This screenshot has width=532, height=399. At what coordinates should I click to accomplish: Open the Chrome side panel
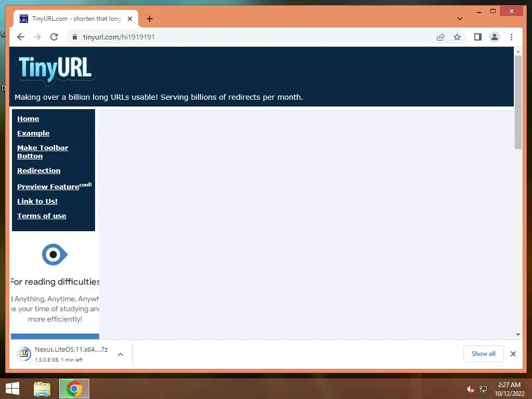[x=478, y=37]
